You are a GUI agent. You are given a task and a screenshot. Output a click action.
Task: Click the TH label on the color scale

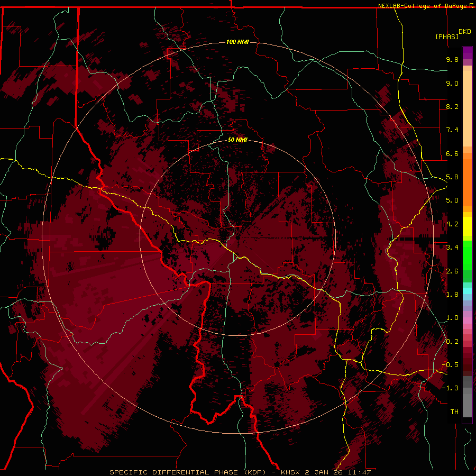pyautogui.click(x=454, y=412)
